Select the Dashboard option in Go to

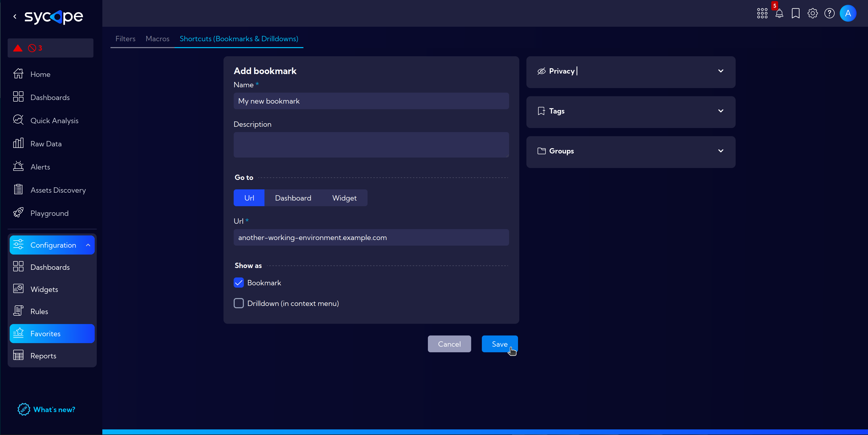(x=293, y=198)
